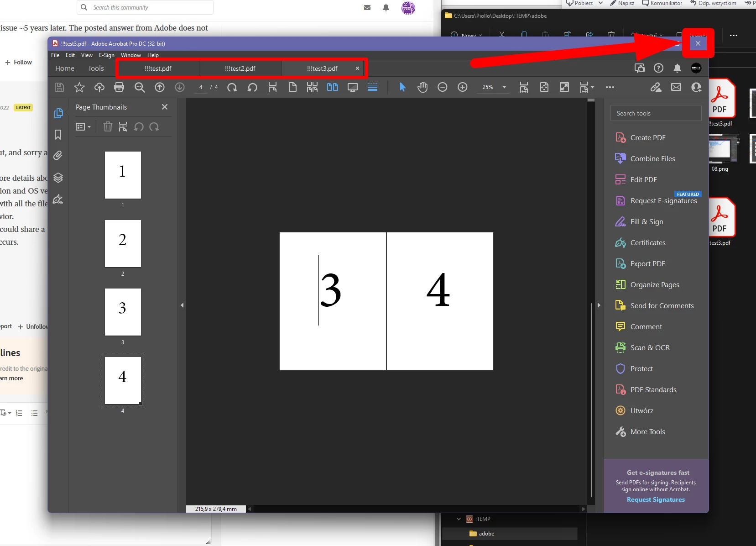The width and height of the screenshot is (756, 546).
Task: Rotate the view clockwise in the main toolbar
Action: click(232, 87)
